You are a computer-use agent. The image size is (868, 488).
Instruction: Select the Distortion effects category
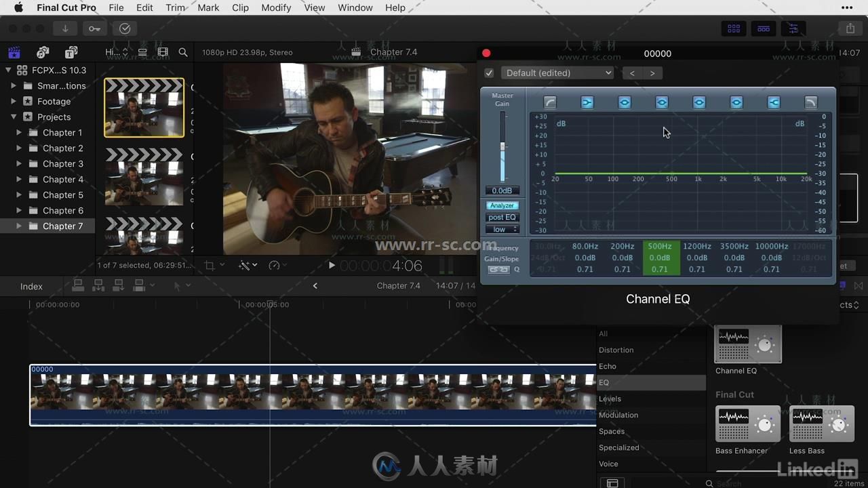pyautogui.click(x=616, y=350)
